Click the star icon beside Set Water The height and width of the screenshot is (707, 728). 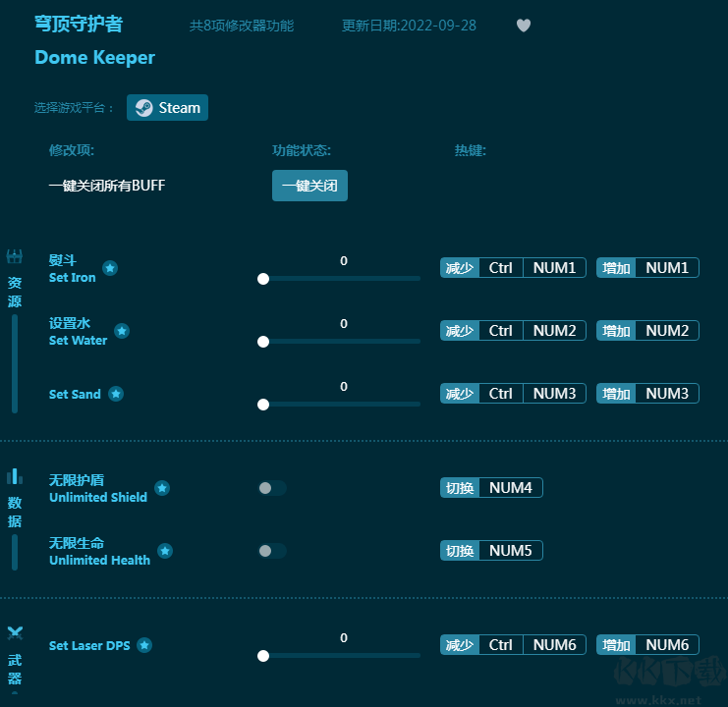click(122, 331)
